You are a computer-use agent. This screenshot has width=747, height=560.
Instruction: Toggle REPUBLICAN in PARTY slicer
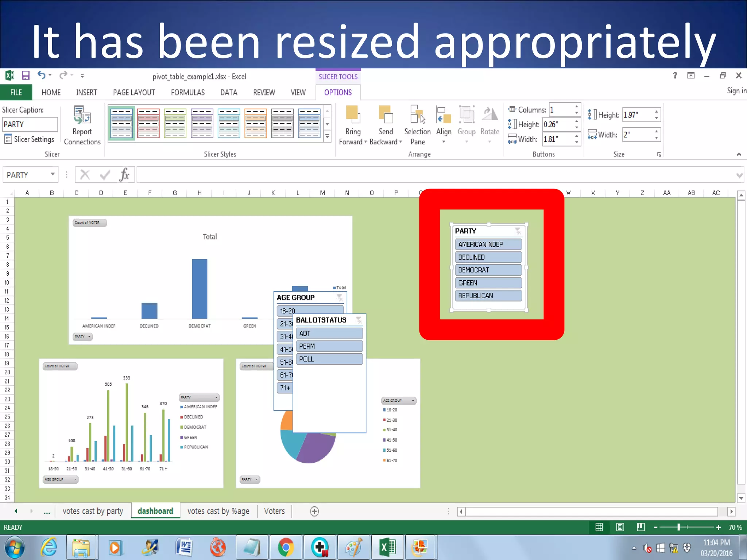click(488, 296)
